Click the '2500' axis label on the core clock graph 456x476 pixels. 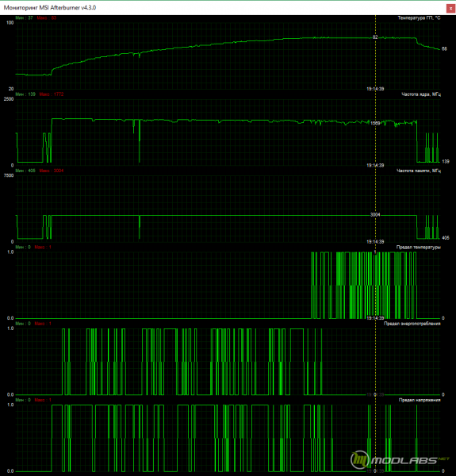pos(9,99)
